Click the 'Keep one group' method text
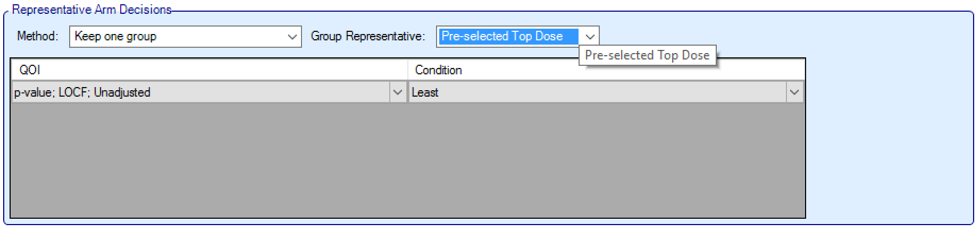Viewport: 980px width, 232px height. 116,37
